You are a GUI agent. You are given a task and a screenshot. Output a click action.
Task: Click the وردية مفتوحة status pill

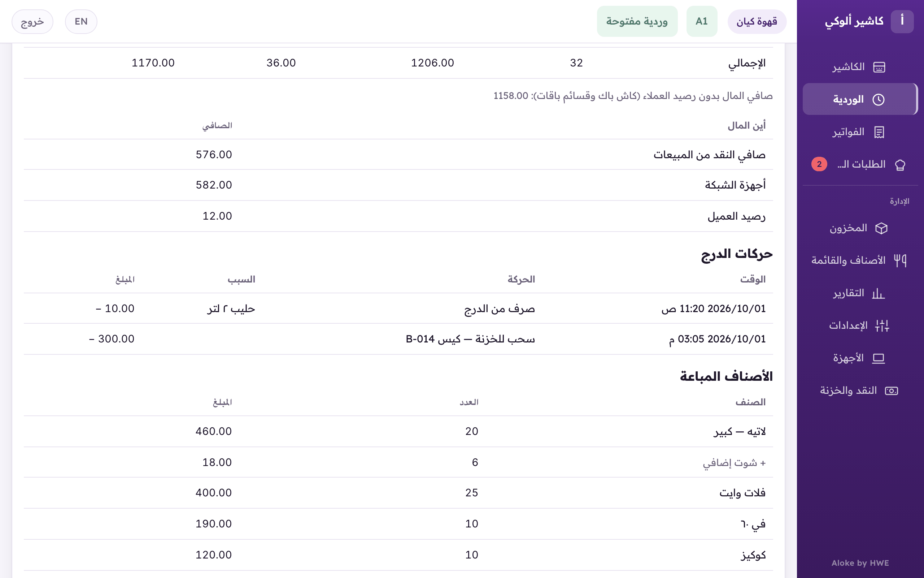(637, 21)
